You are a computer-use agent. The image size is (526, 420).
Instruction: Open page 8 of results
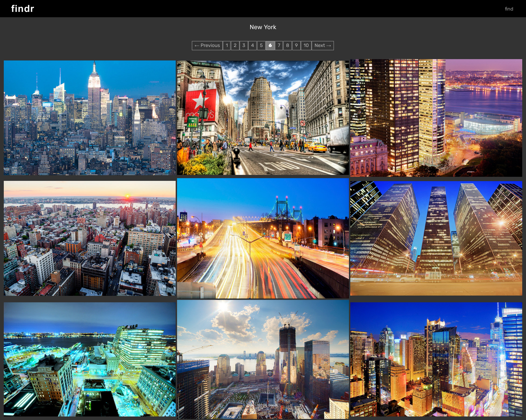(287, 45)
